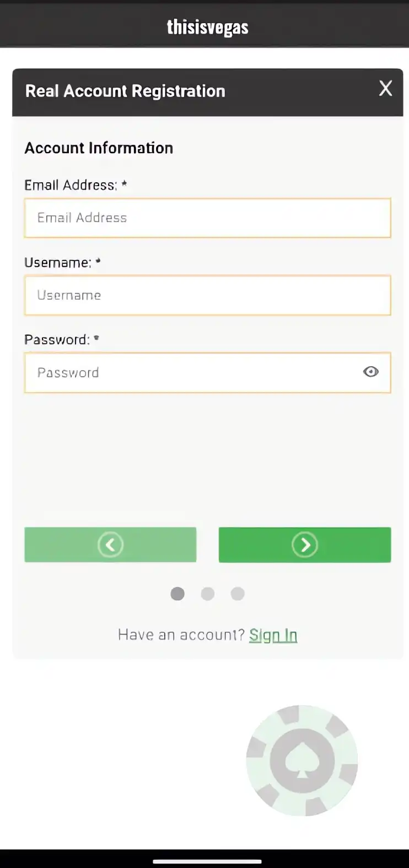Image resolution: width=409 pixels, height=868 pixels.
Task: Go to next registration step arrow
Action: [305, 545]
